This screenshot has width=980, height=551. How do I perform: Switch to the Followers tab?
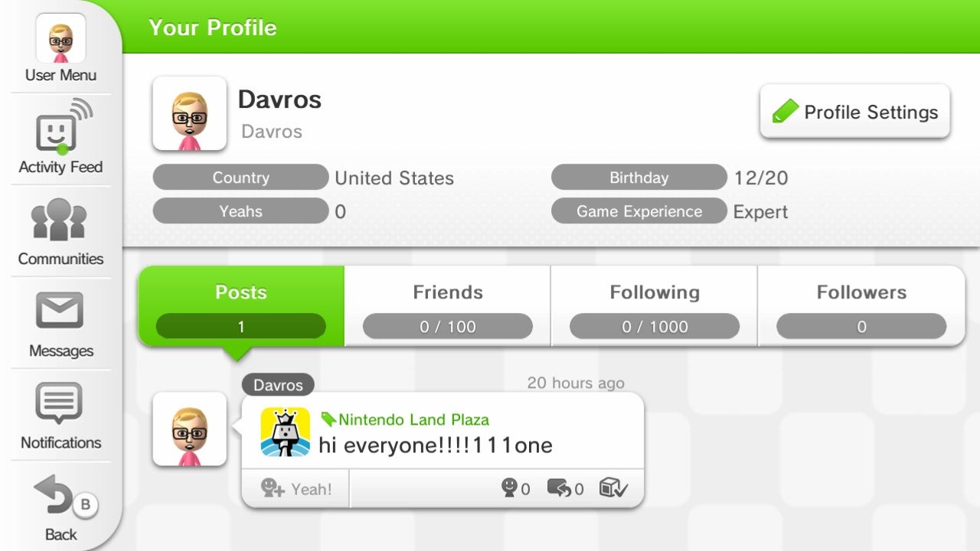coord(861,306)
